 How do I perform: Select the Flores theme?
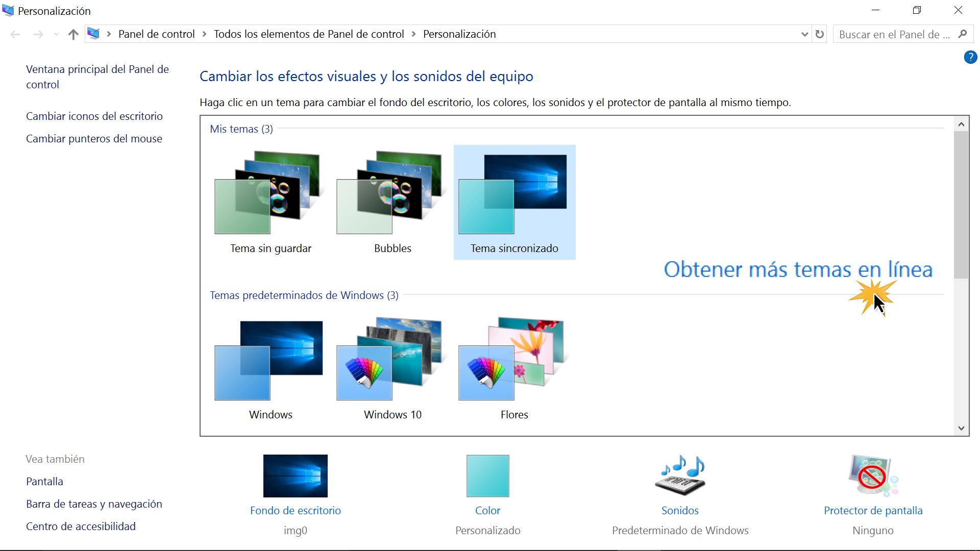point(514,369)
